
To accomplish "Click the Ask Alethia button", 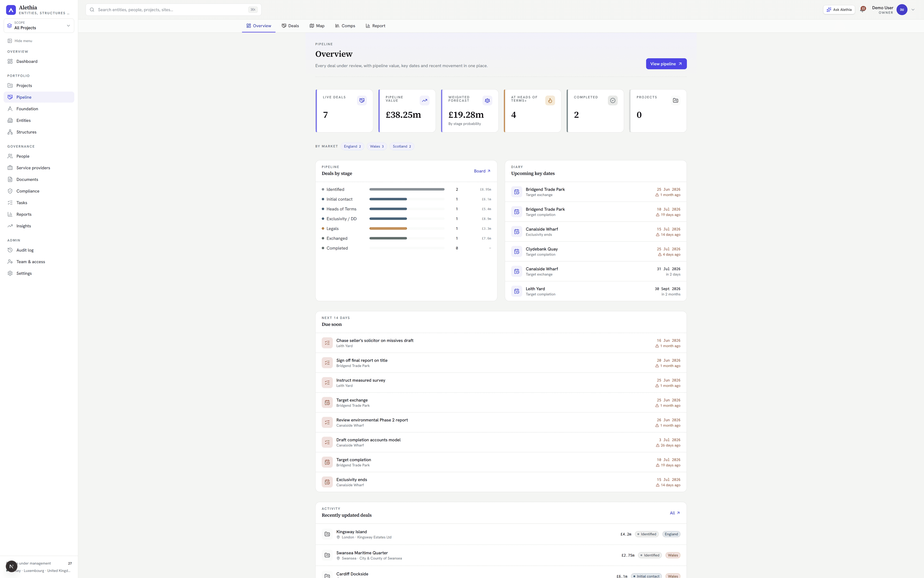I will point(839,10).
